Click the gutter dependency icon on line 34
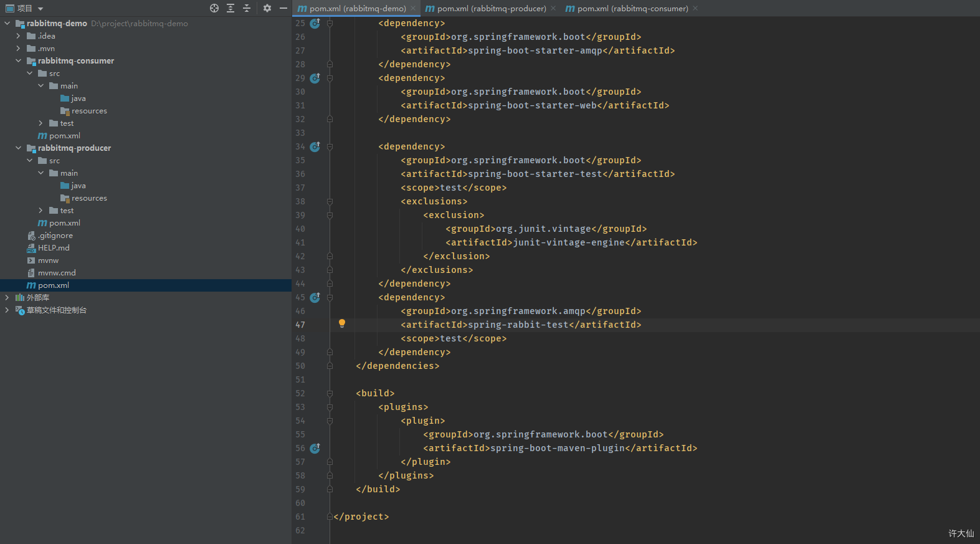Screen dimensions: 980x544 pos(315,146)
